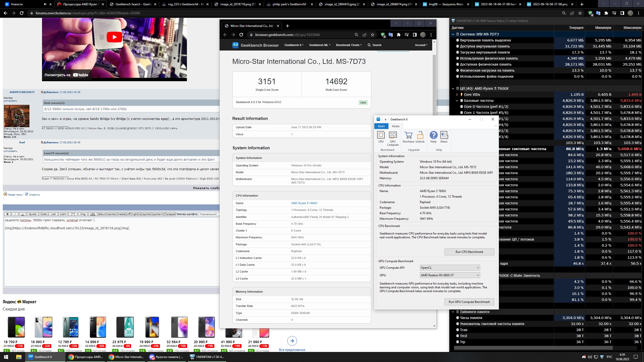Open the GPU Compute API OpenCL dropdown
The width and height of the screenshot is (644, 362).
coord(450,268)
